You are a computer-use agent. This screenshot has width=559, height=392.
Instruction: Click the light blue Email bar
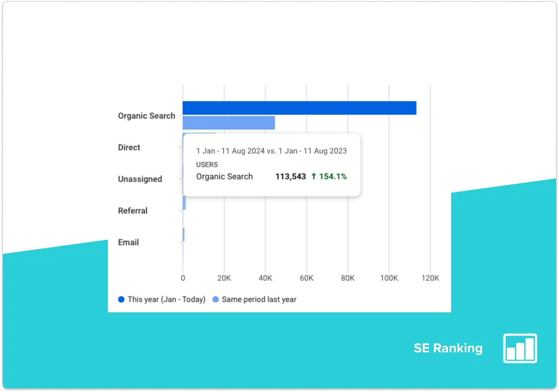[184, 234]
